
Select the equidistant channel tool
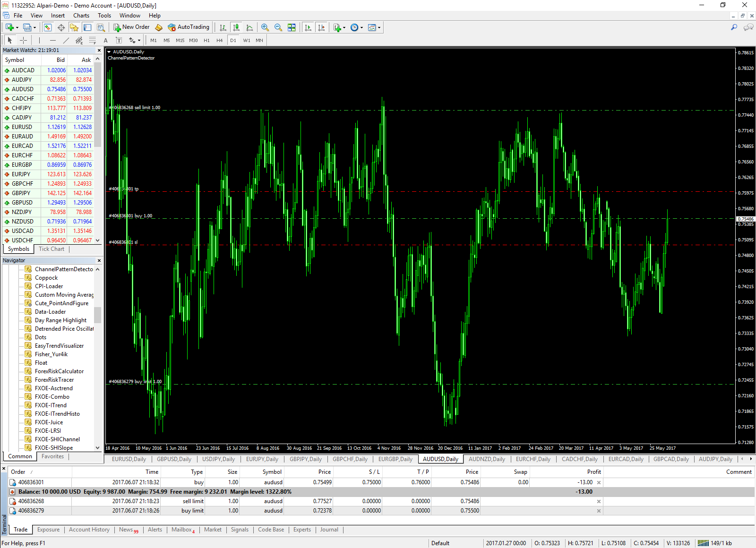(79, 40)
